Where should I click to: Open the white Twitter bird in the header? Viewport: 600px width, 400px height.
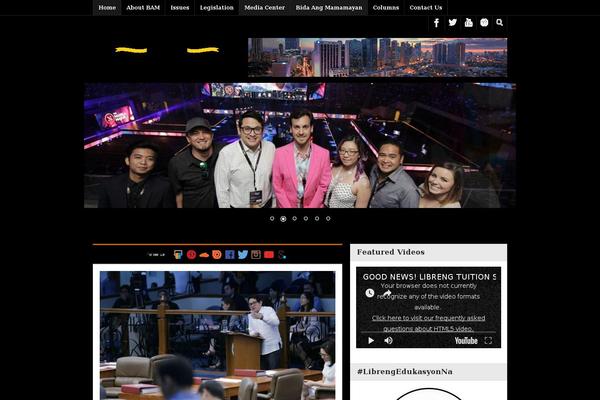pyautogui.click(x=453, y=23)
